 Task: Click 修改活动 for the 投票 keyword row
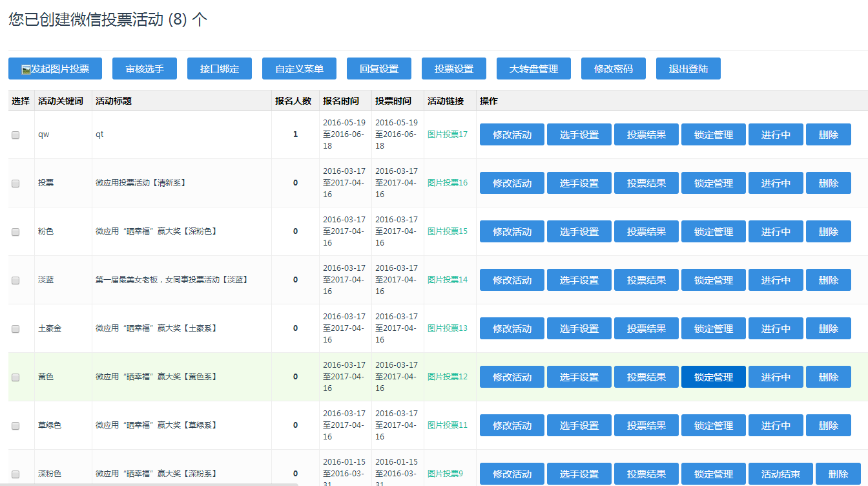(x=512, y=183)
